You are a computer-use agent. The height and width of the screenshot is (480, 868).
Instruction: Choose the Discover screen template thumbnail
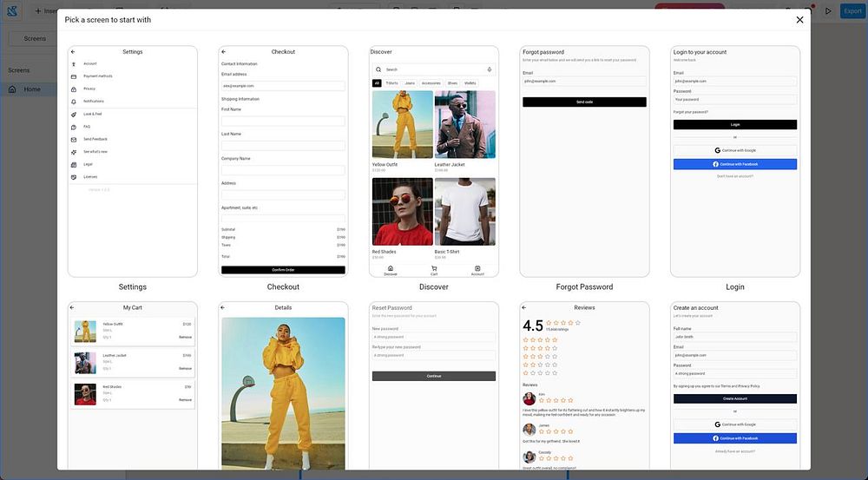433,161
